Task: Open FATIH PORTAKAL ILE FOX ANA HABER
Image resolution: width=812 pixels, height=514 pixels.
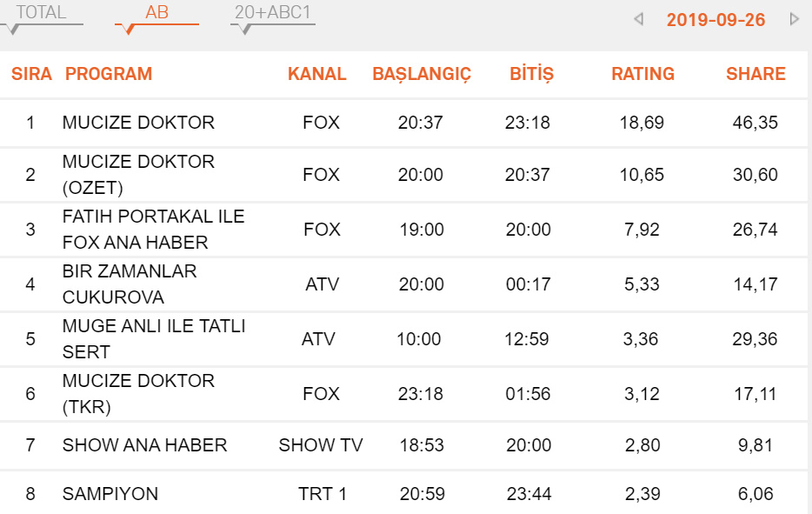Action: [x=153, y=230]
